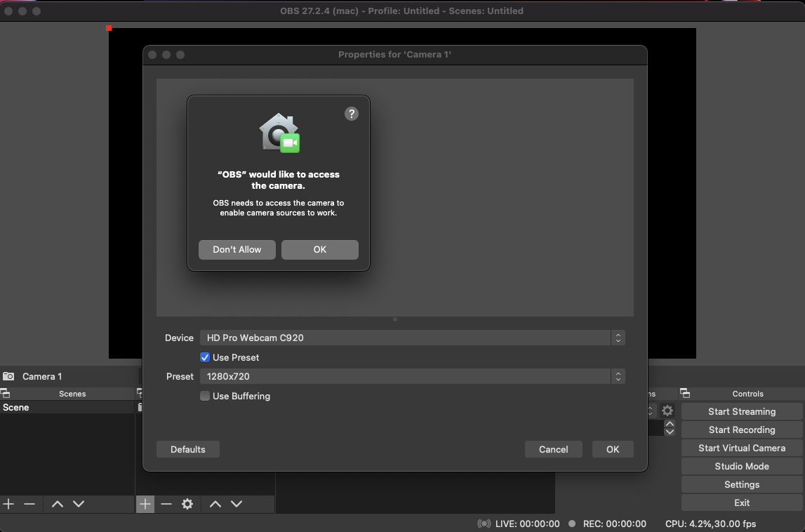Increase the duration stepper up arrow

coord(670,424)
